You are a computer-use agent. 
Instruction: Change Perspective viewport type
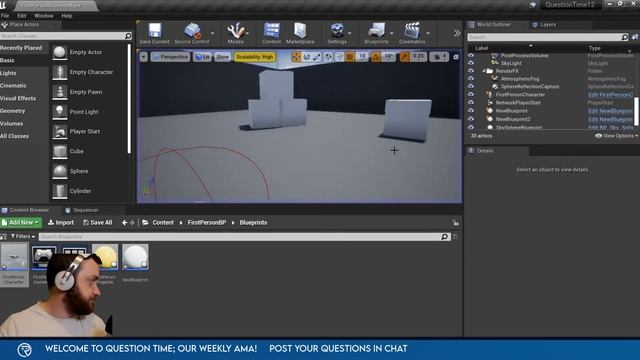170,57
